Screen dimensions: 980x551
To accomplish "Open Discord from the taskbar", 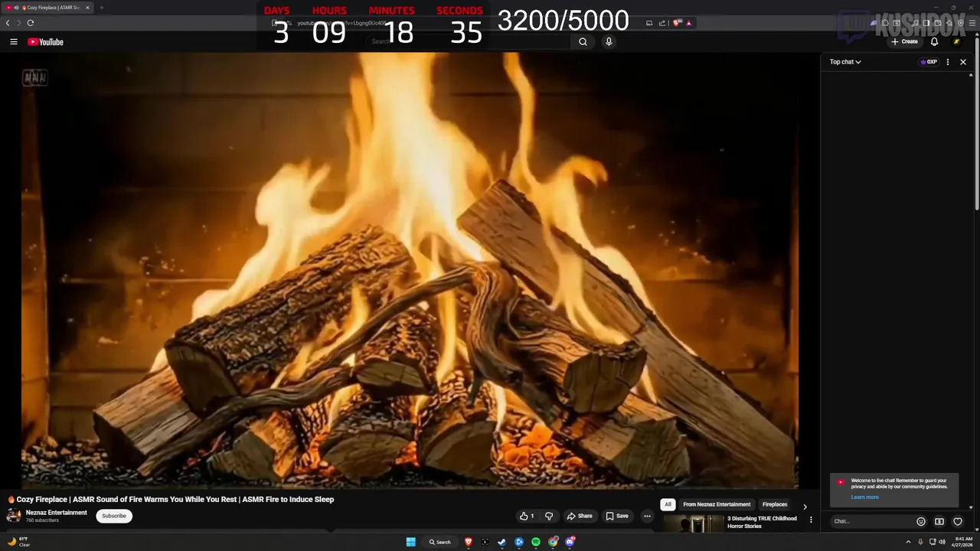I will pos(570,542).
